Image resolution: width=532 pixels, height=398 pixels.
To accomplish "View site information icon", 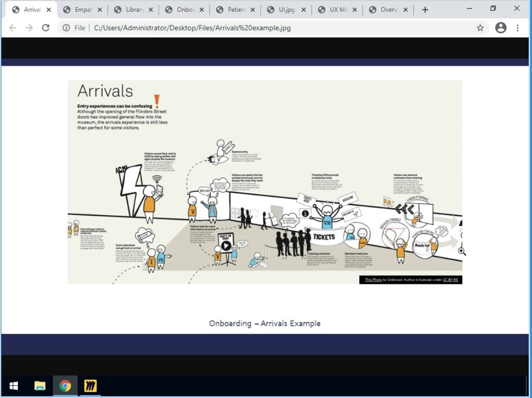I will coord(66,28).
